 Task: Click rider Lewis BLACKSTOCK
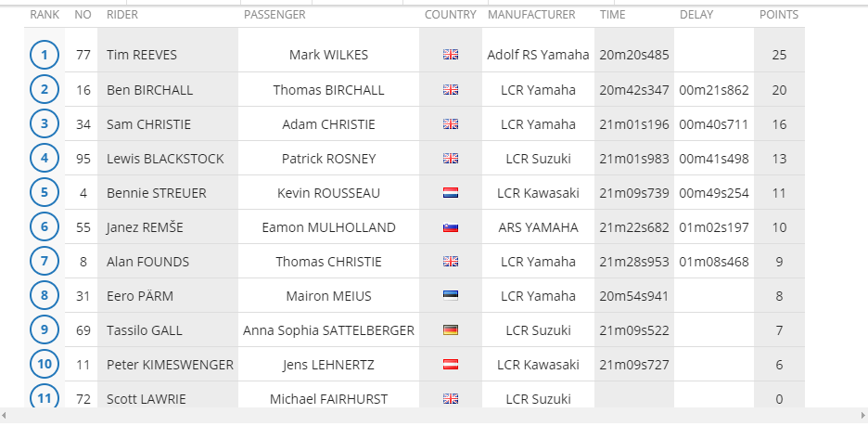[x=165, y=159]
